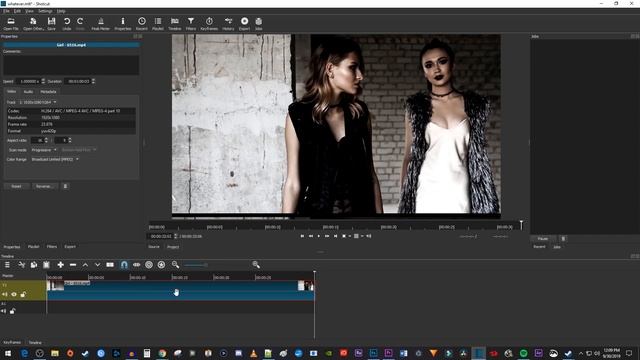The width and height of the screenshot is (640, 360).
Task: Click the Comments text box
Action: click(x=71, y=65)
